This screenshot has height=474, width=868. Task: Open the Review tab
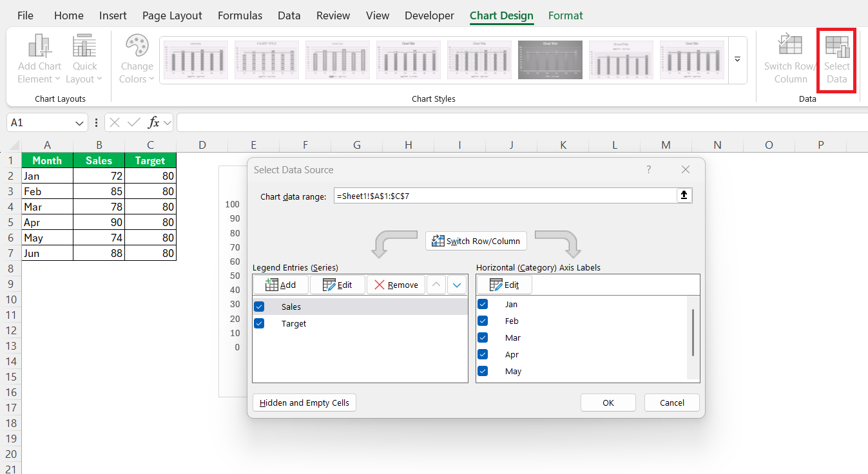[x=333, y=15]
